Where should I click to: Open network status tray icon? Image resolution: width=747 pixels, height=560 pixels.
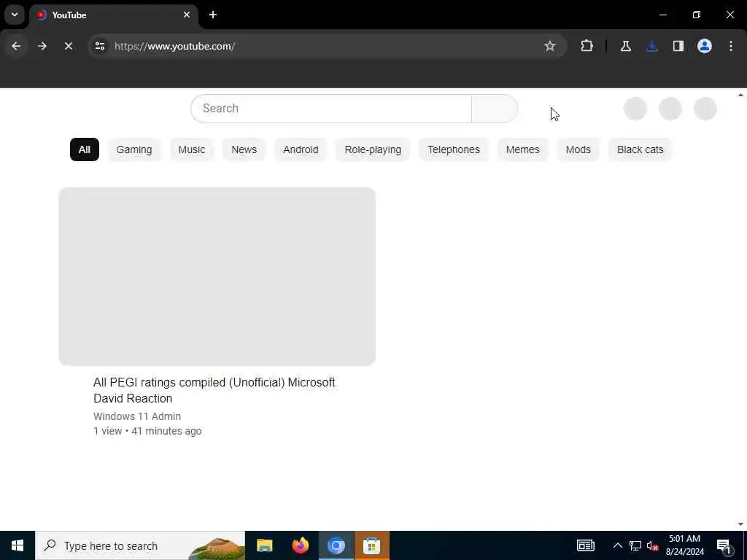[x=635, y=545]
